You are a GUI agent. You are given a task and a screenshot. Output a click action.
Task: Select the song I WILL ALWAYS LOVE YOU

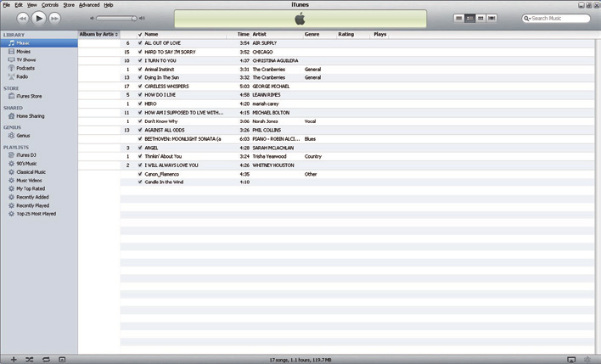tap(171, 165)
